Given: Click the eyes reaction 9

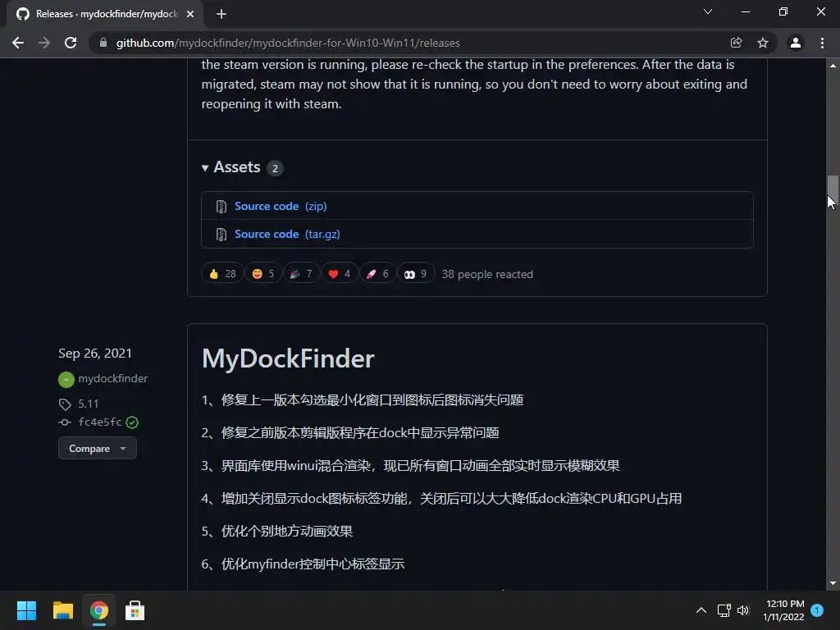Looking at the screenshot, I should tap(416, 274).
